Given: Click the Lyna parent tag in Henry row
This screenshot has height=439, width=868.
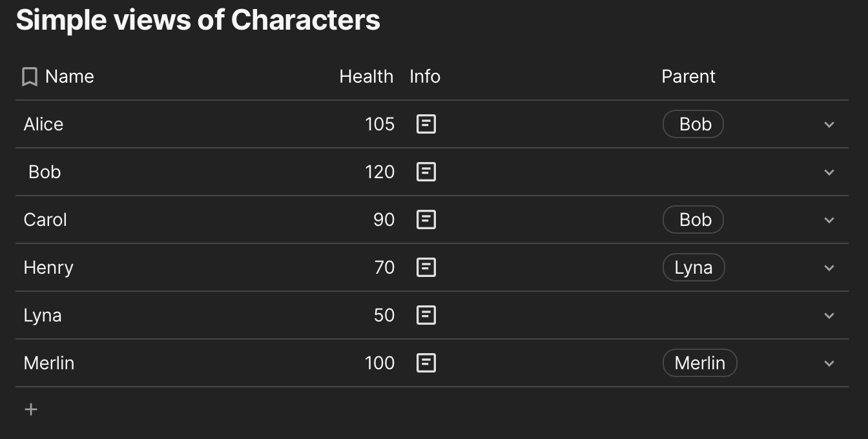Looking at the screenshot, I should [694, 267].
